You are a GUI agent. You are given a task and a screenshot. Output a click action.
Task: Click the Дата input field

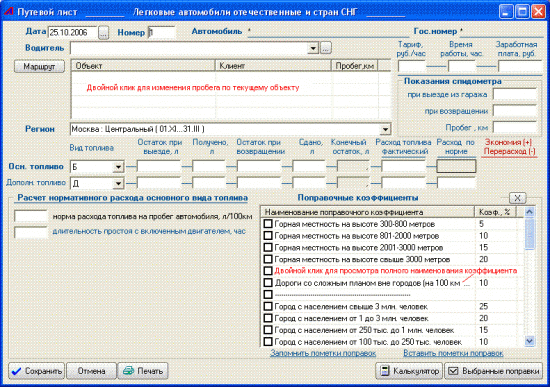pos(73,33)
